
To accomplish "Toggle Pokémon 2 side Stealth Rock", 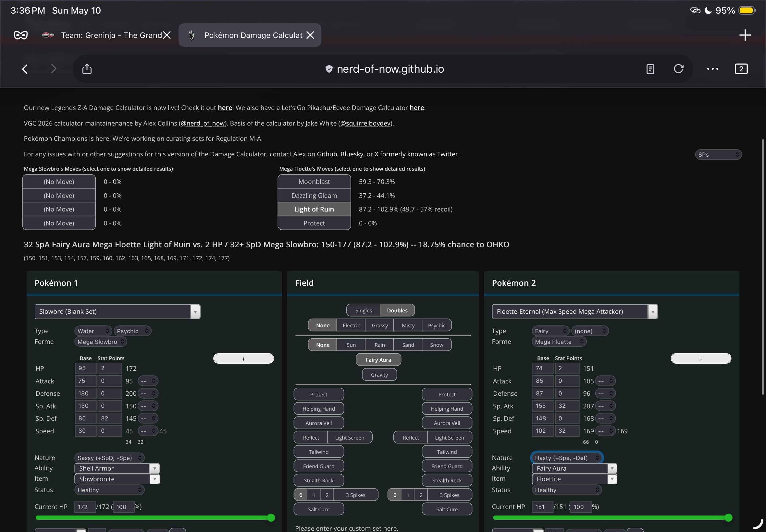I will point(447,480).
